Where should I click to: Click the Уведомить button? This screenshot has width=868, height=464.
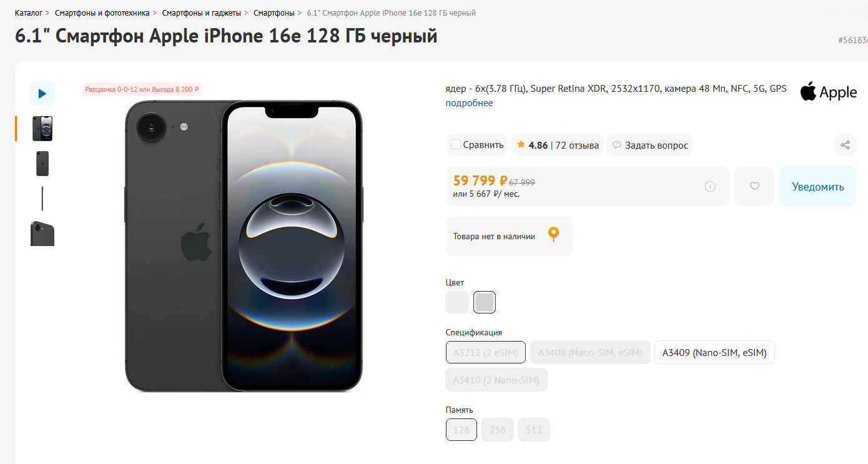pos(818,186)
